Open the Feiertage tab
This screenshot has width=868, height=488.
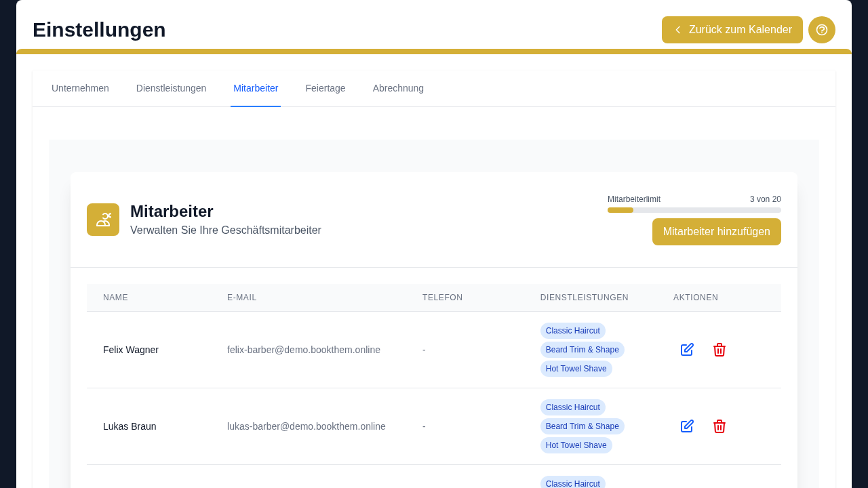click(x=325, y=88)
